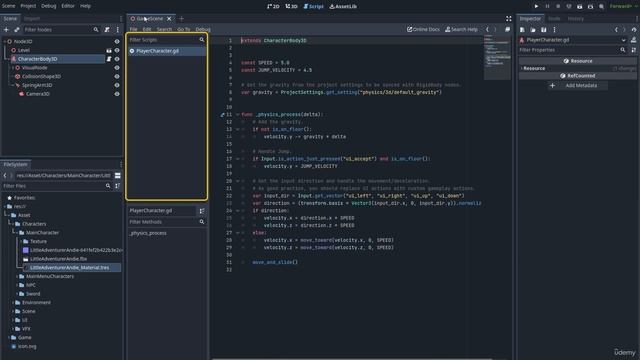Load a resource via Inspector folder icon
640x360 pixels.
[x=533, y=29]
